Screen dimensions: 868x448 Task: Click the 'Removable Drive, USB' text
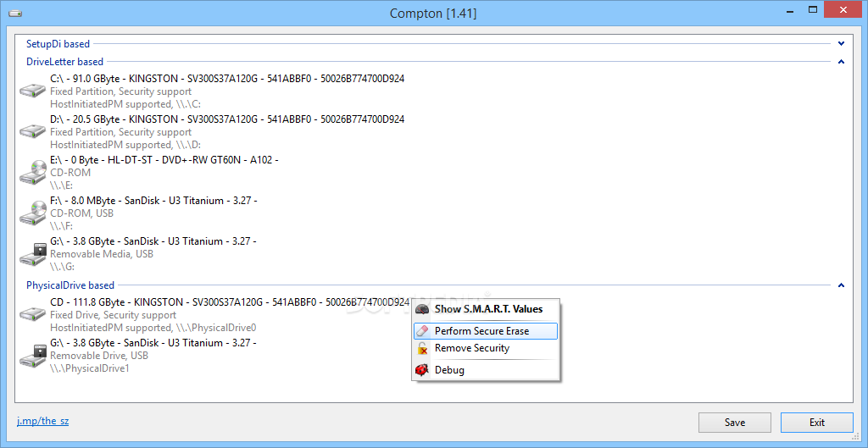(x=99, y=356)
